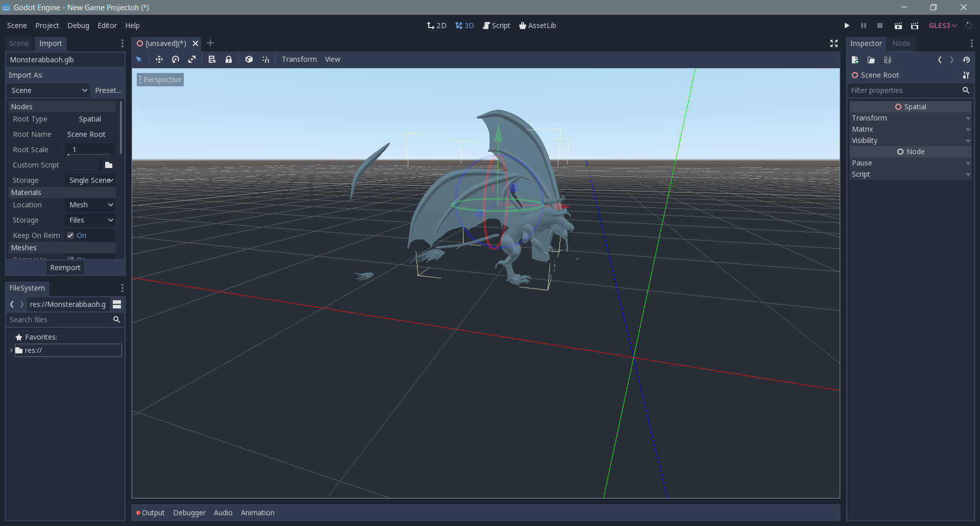Switch to Script workspace

pos(496,26)
